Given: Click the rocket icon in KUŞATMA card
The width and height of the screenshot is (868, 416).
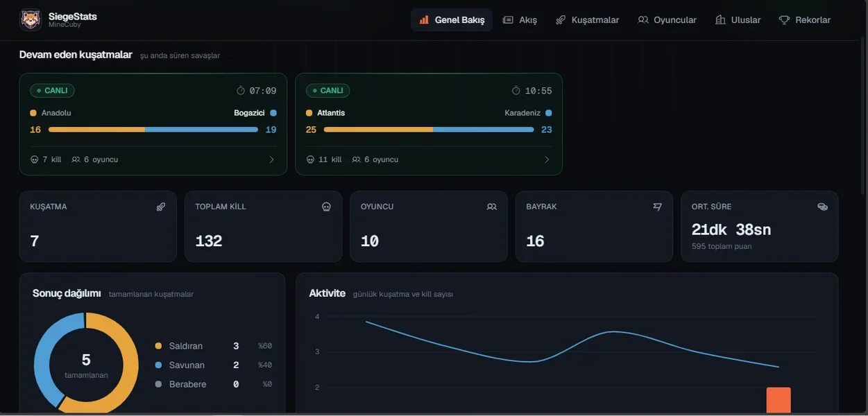Looking at the screenshot, I should pos(161,207).
